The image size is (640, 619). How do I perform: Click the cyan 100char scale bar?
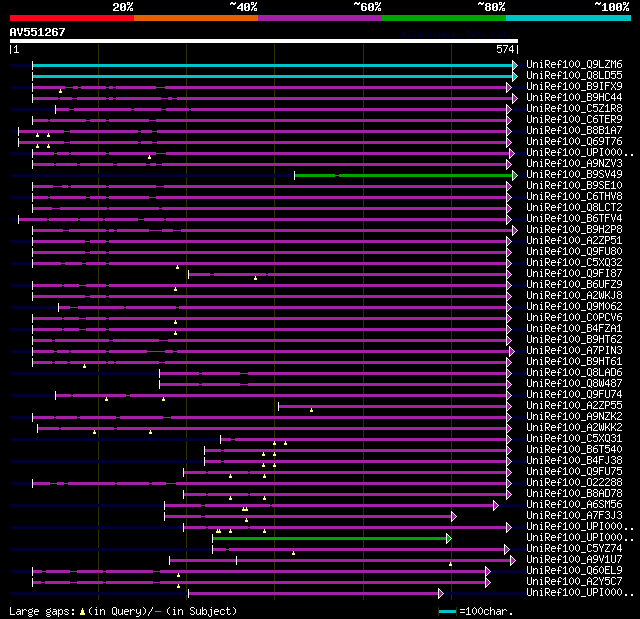[x=447, y=612]
